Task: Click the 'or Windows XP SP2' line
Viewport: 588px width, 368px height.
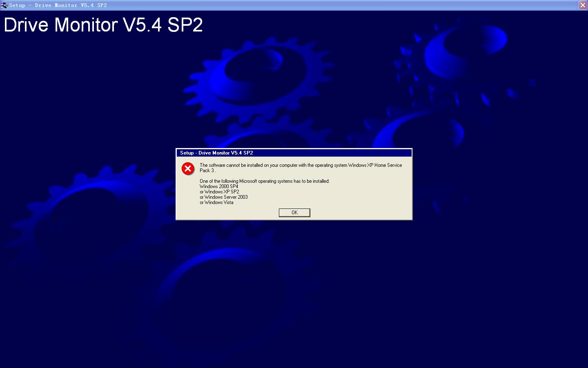Action: [x=219, y=192]
